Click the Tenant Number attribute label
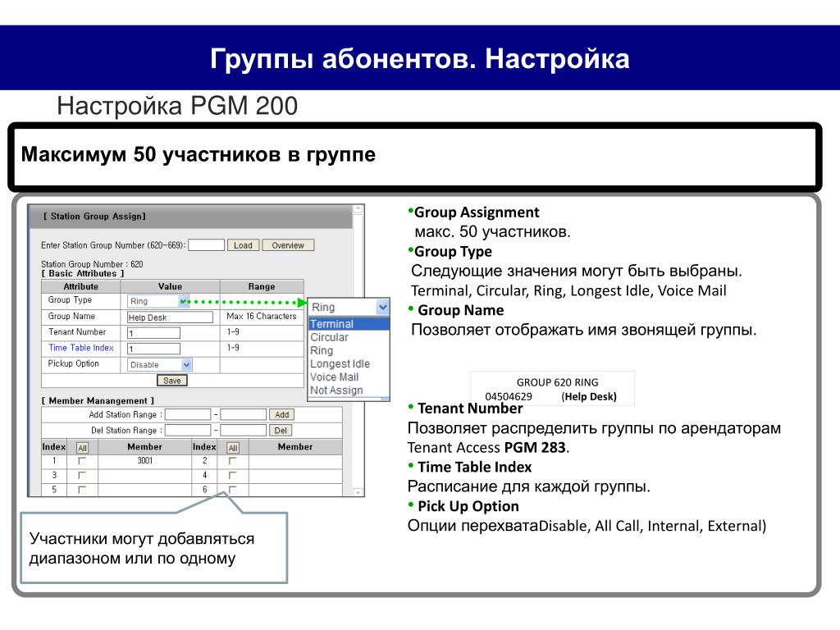 click(x=77, y=332)
